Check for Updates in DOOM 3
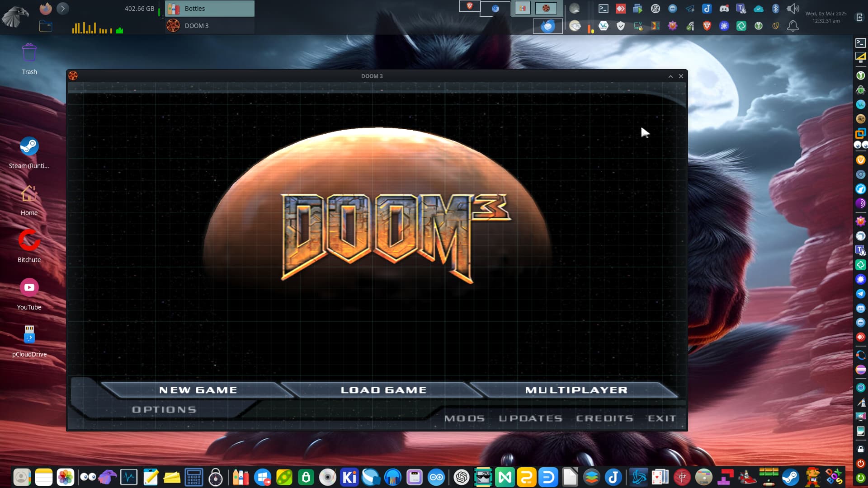Viewport: 868px width, 488px height. tap(530, 418)
